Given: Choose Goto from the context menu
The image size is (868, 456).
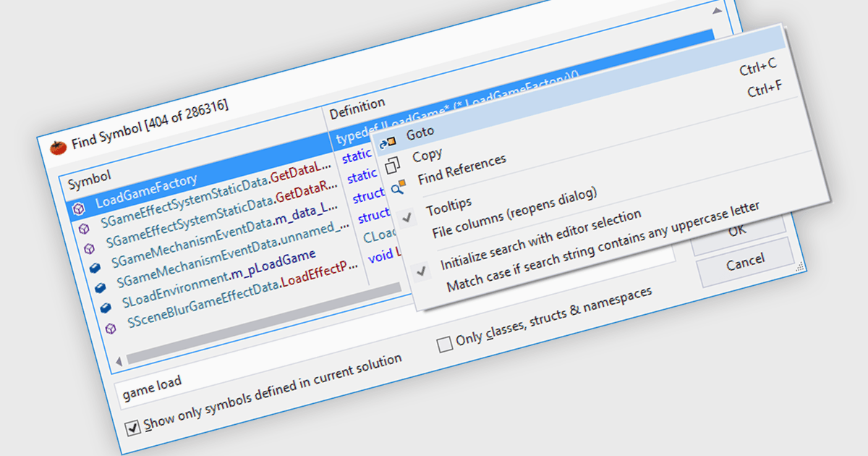Looking at the screenshot, I should pyautogui.click(x=420, y=132).
